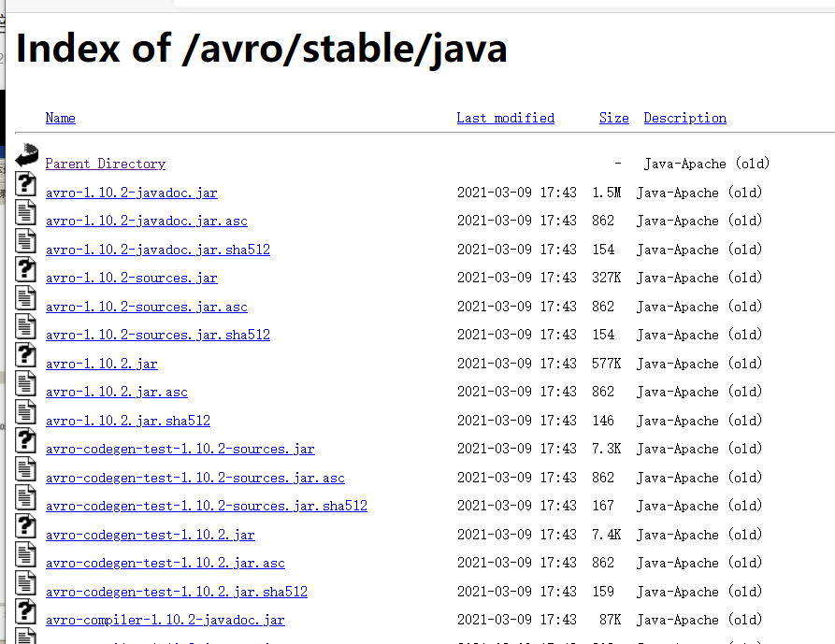Open avro-codegen-test-1.10.2.jar.sha512 link

tap(177, 592)
